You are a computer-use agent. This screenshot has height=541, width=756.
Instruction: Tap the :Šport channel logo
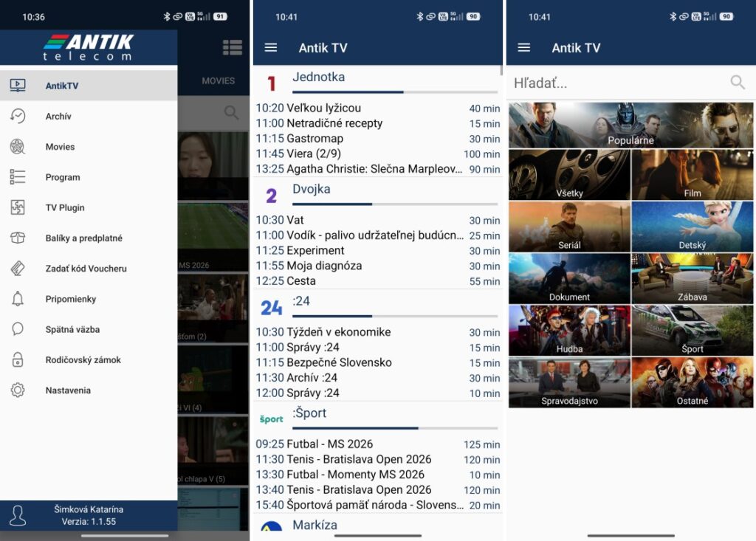point(272,419)
